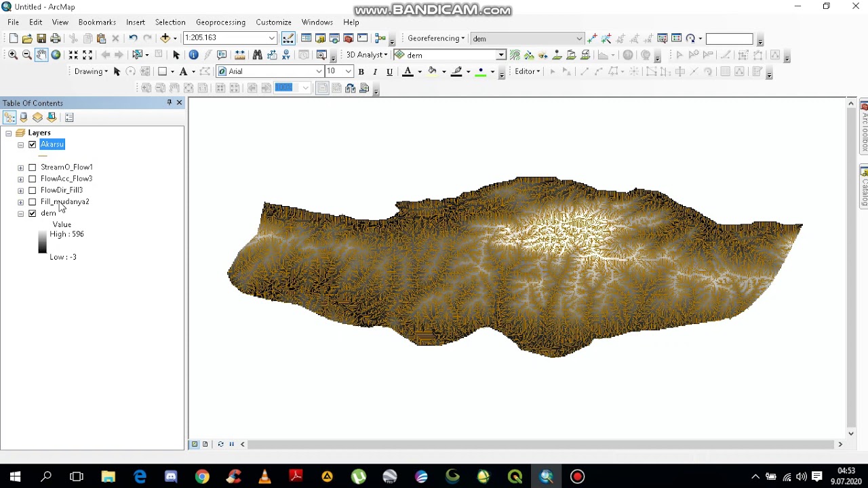Open Google Chrome from the taskbar

(x=202, y=476)
